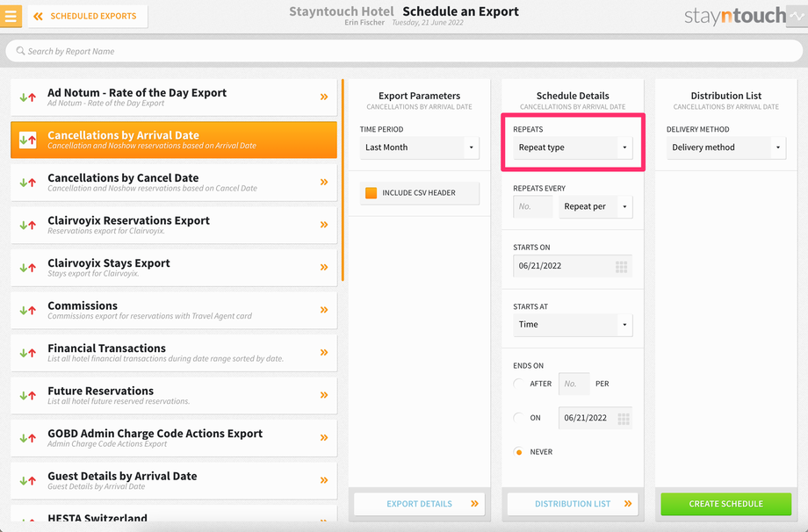
Task: Open the Starts At Time dropdown
Action: tap(573, 325)
